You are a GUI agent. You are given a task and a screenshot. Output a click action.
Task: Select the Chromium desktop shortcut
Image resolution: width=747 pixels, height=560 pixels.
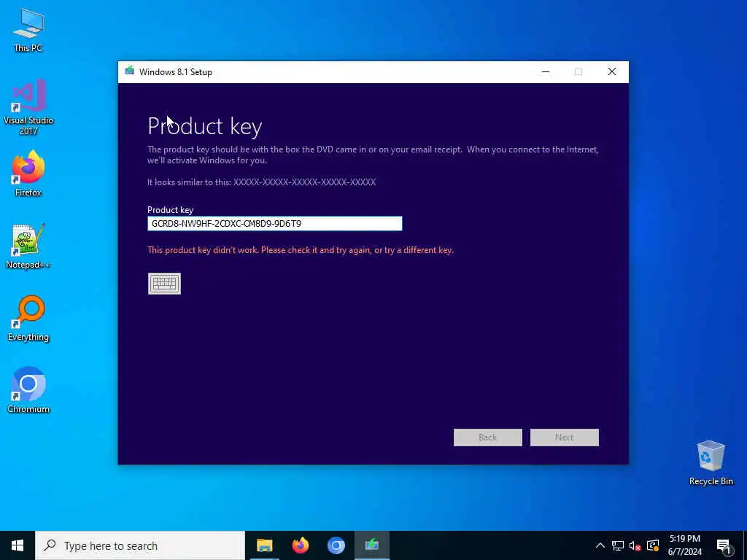click(x=28, y=390)
